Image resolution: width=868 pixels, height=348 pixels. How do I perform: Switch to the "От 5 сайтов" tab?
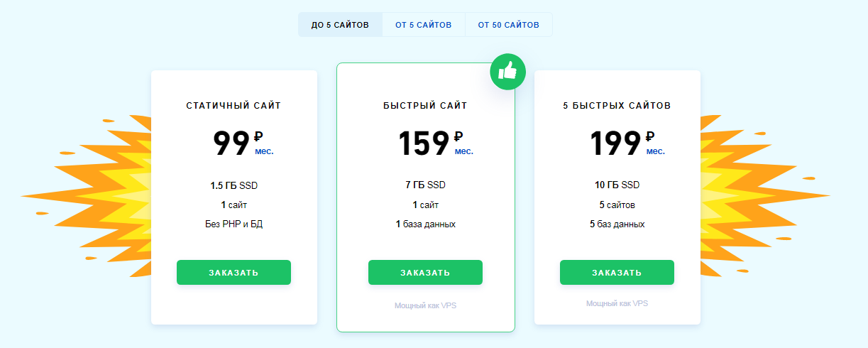(424, 25)
